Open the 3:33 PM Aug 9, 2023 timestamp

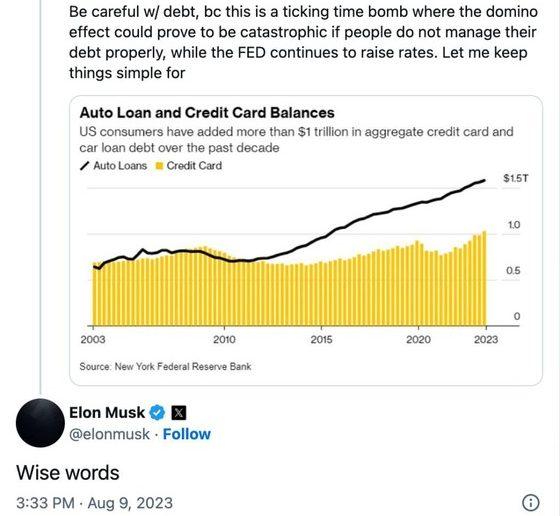(95, 503)
